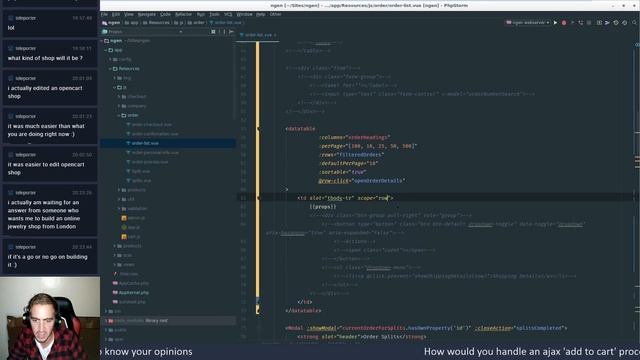Select order-personal-info.vue in project tree

(154, 153)
